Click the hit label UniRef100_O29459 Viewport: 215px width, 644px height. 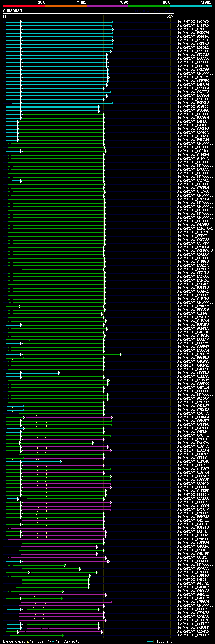coord(193,632)
